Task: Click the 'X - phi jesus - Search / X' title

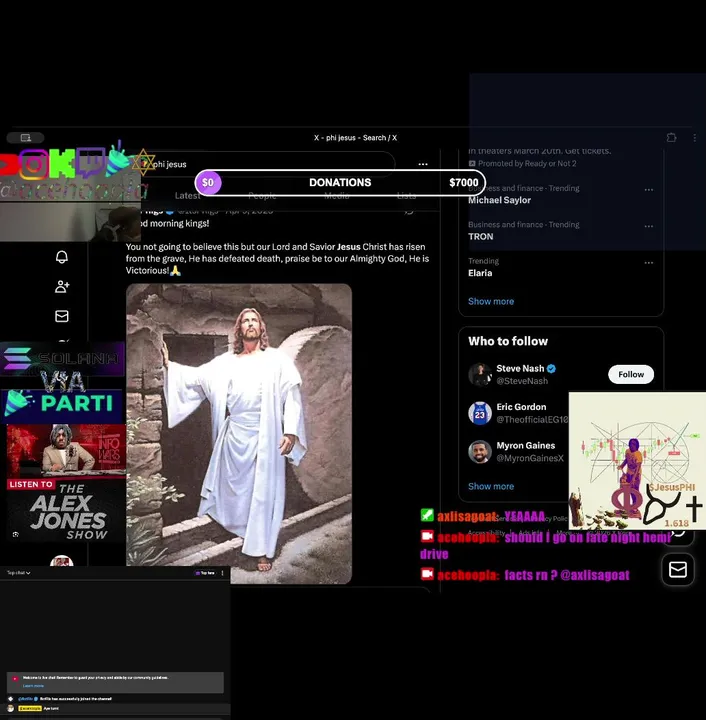Action: (355, 138)
